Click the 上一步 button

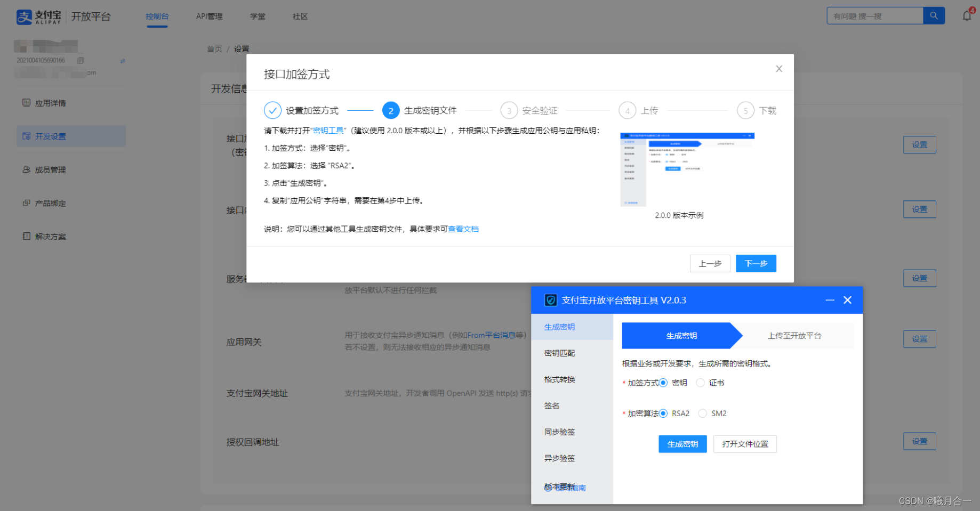click(x=710, y=263)
